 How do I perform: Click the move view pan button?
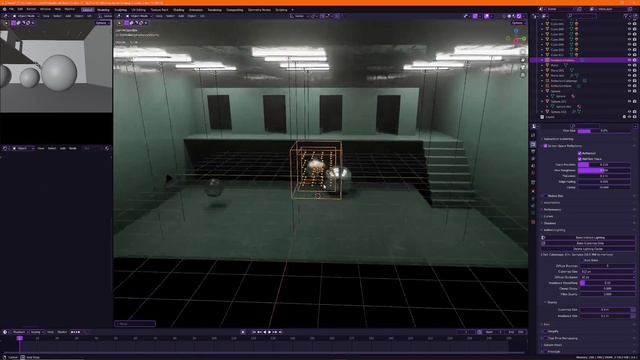coord(523,60)
